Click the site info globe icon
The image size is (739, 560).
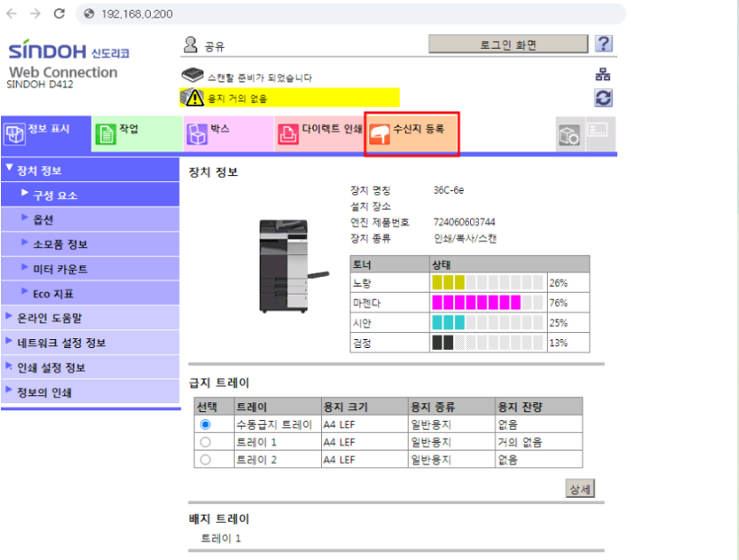click(89, 14)
